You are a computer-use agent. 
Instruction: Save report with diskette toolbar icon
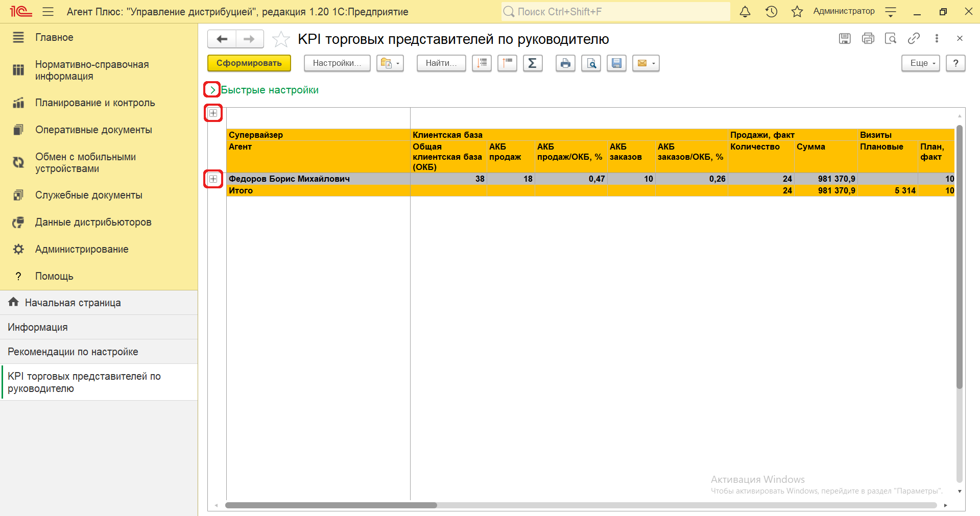pos(616,63)
